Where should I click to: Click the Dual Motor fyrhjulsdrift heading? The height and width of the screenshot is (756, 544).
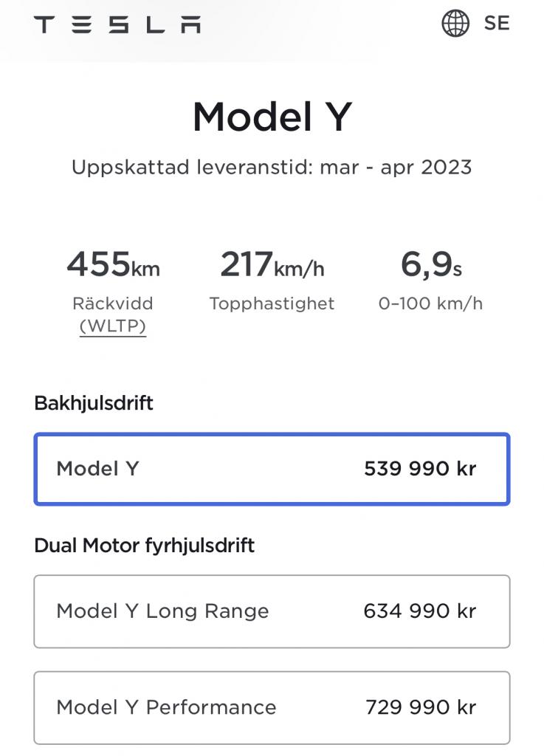coord(145,546)
